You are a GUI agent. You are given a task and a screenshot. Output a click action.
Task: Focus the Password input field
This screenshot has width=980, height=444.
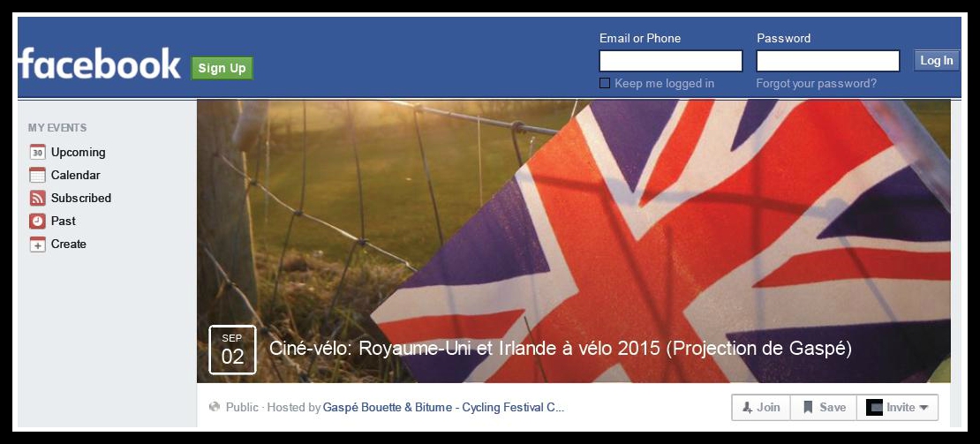[x=827, y=61]
